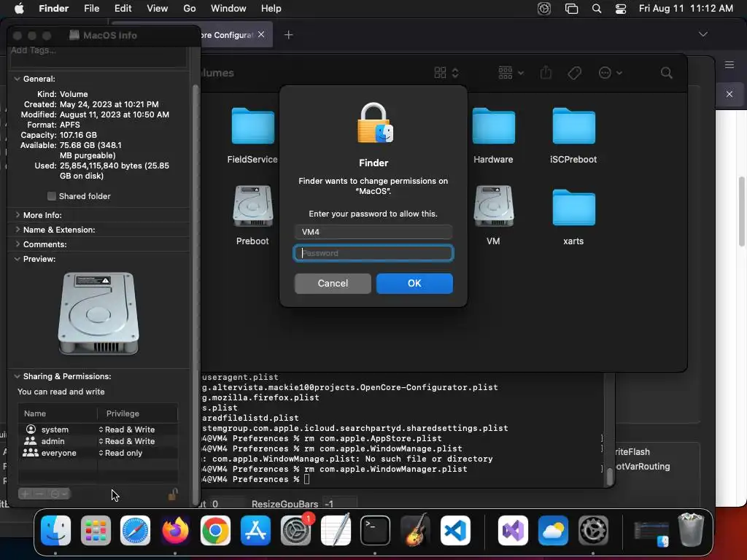Collapse the Preview section
This screenshot has height=560, width=747.
[18, 259]
